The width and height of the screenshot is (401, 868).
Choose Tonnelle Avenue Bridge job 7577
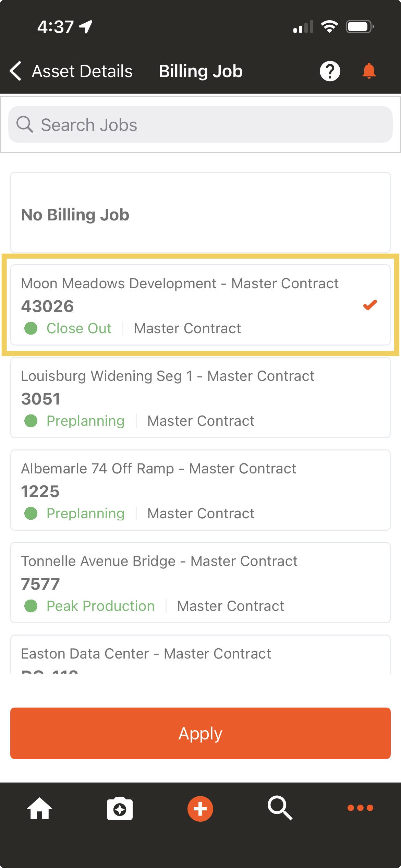200,582
